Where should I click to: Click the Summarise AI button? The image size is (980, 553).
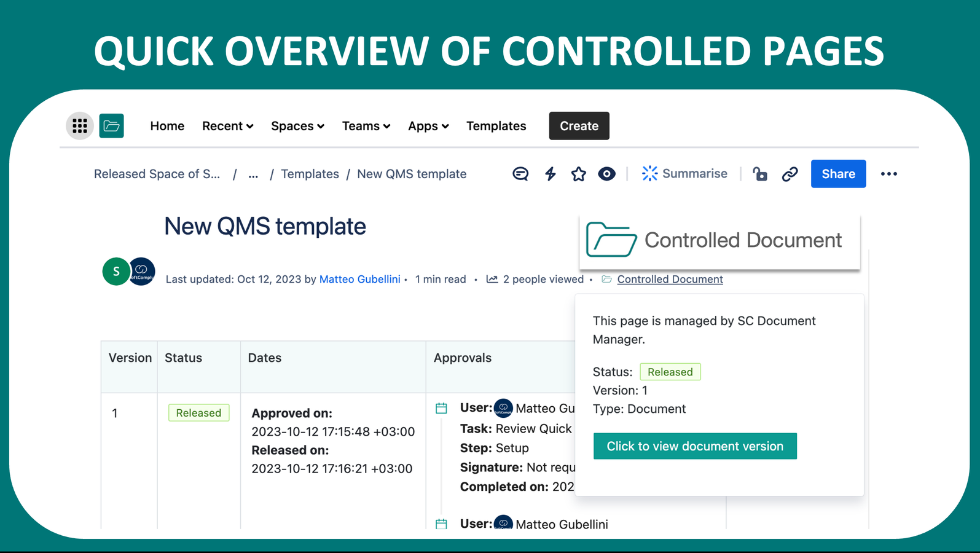click(684, 174)
